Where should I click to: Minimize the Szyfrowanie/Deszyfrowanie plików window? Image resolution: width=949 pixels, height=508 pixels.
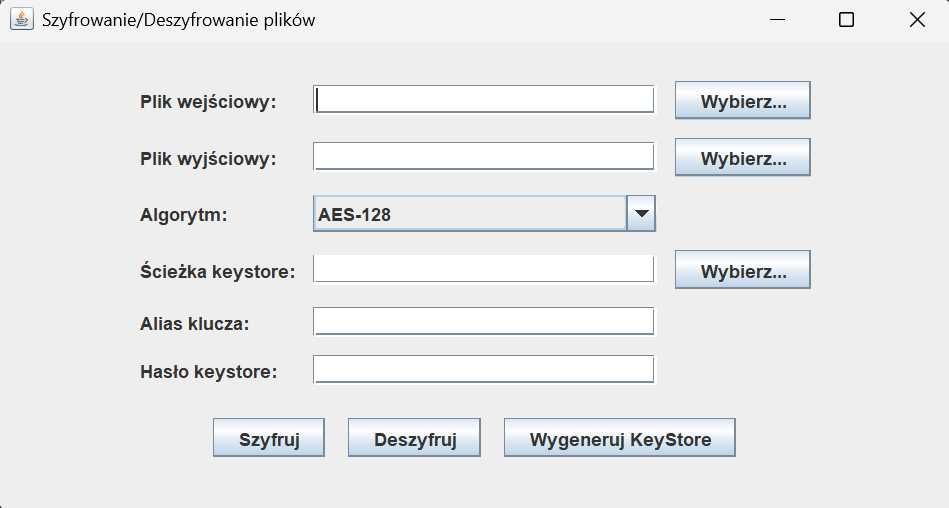(776, 20)
